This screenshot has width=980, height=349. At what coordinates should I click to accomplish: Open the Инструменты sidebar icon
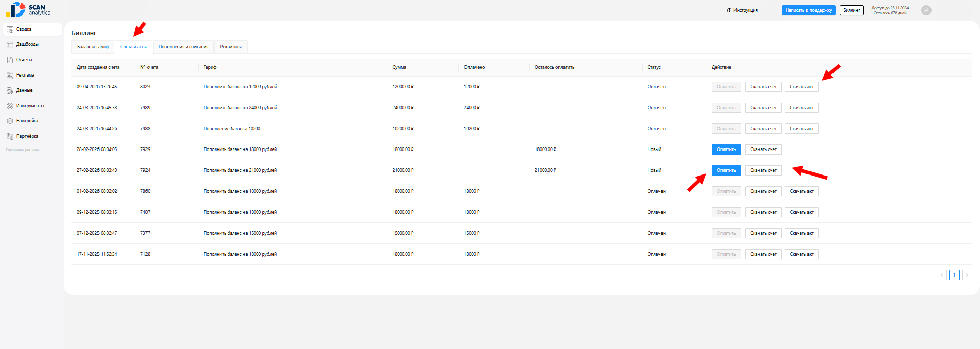(10, 106)
